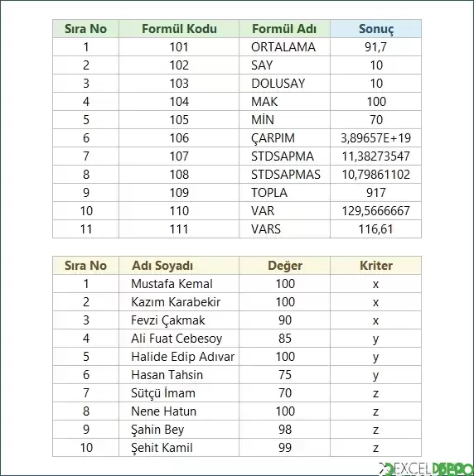Click the ÇARPIM result 3,89657E+19
The height and width of the screenshot is (476, 474).
click(x=376, y=138)
